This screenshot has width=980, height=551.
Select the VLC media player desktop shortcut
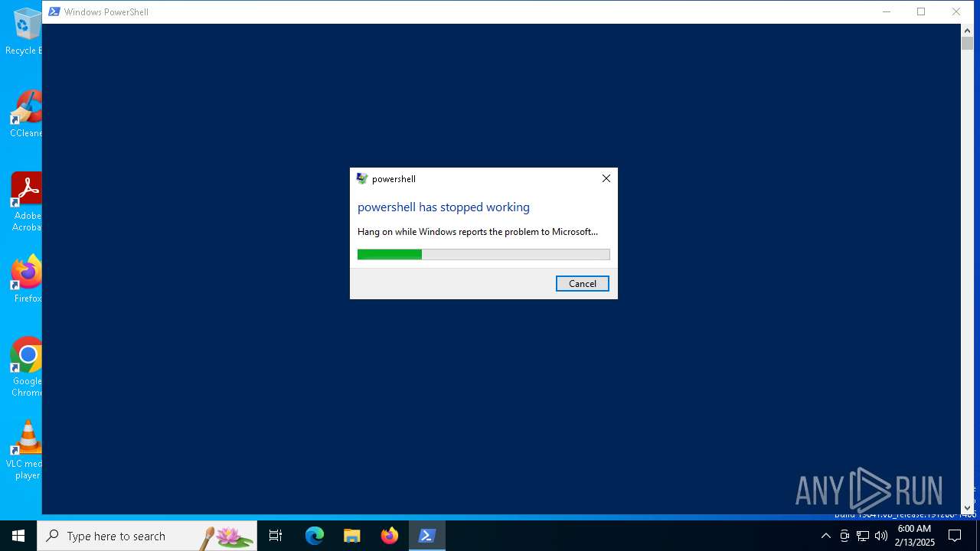tap(24, 450)
